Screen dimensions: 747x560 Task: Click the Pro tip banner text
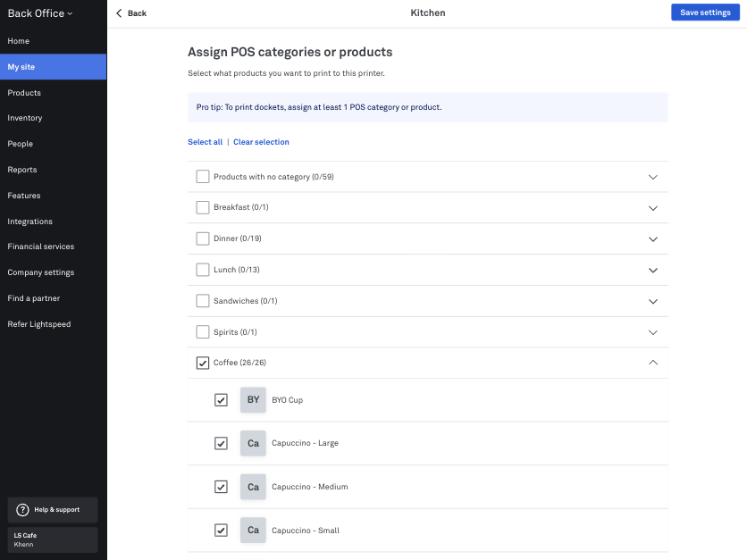point(319,107)
